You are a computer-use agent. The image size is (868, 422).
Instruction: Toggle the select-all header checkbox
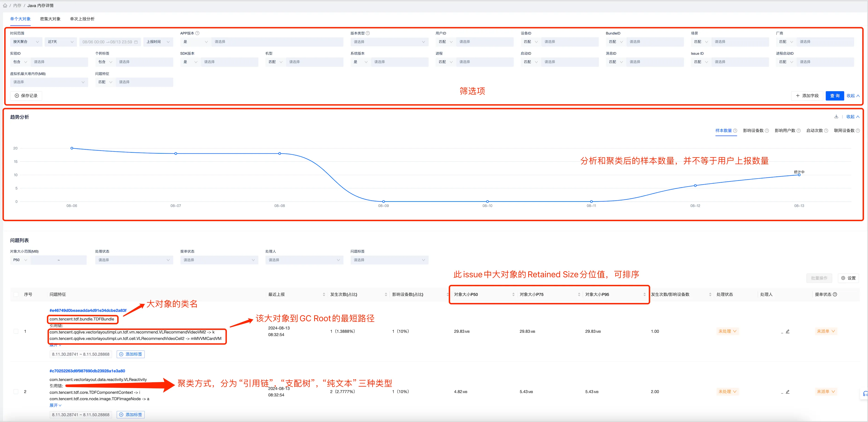coord(16,294)
